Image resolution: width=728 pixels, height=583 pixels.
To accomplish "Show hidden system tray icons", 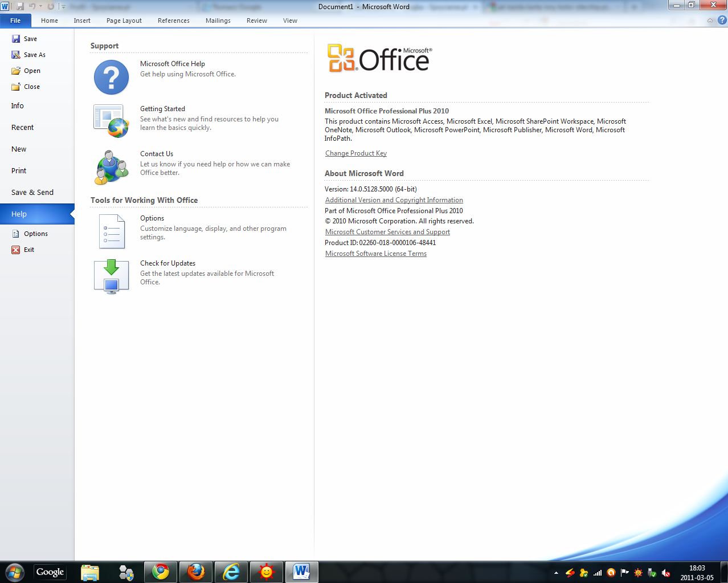I will tap(556, 573).
